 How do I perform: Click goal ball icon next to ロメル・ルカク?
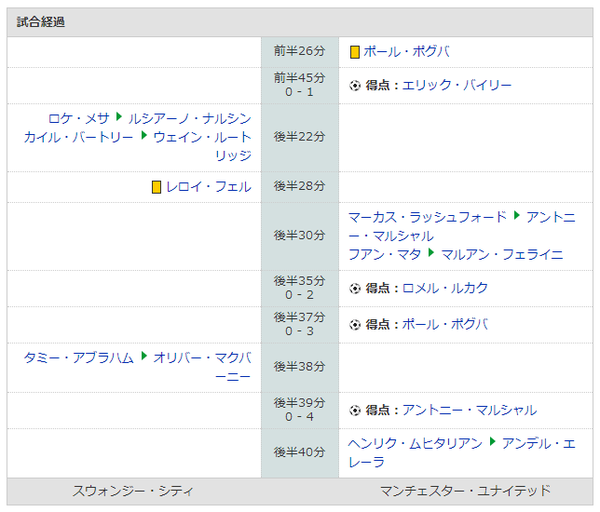(x=355, y=288)
